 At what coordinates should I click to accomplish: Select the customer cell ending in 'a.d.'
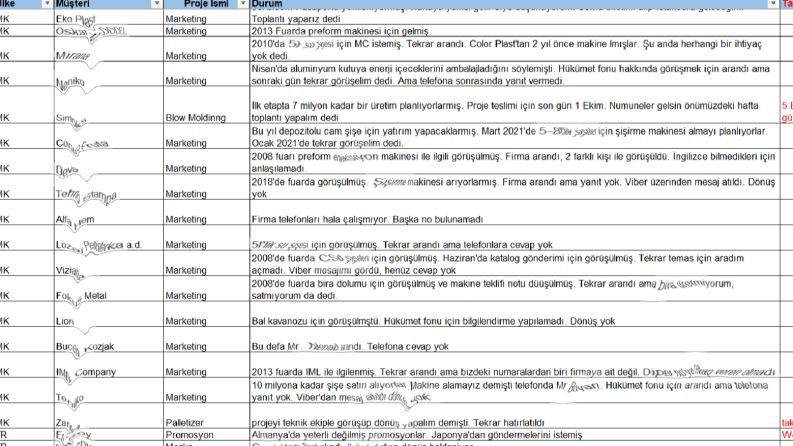109,238
